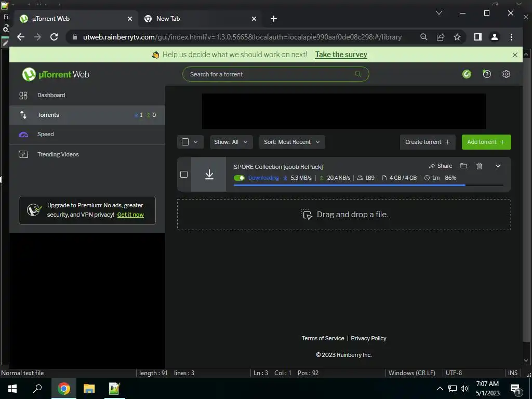Click the page's vertical scrollbar down arrow
Screen dimensions: 532x399
(526, 361)
